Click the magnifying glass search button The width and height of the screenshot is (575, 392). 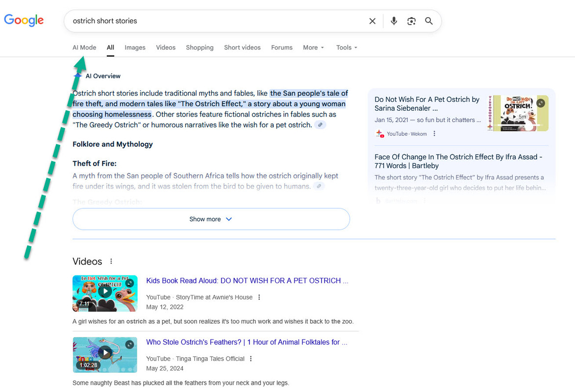(429, 21)
